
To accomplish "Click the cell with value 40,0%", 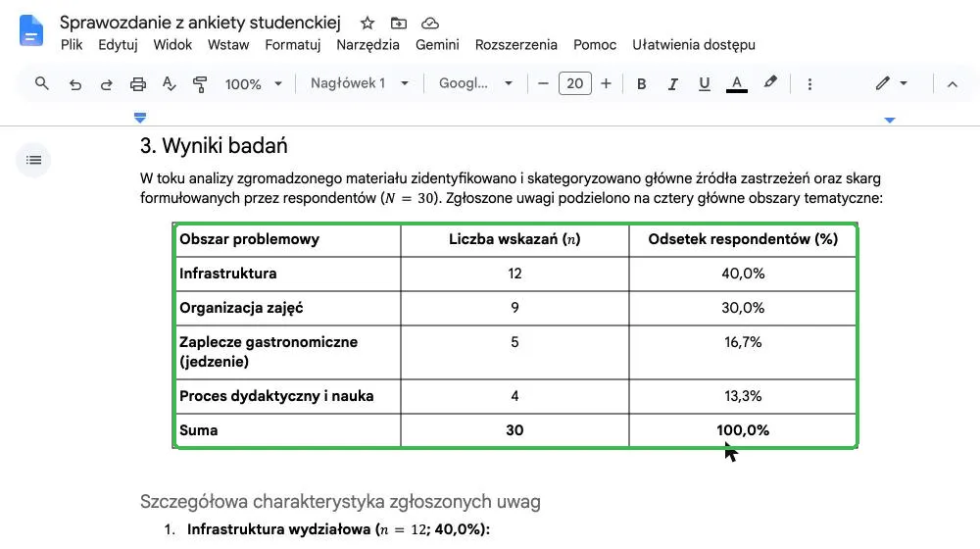I will point(743,274).
